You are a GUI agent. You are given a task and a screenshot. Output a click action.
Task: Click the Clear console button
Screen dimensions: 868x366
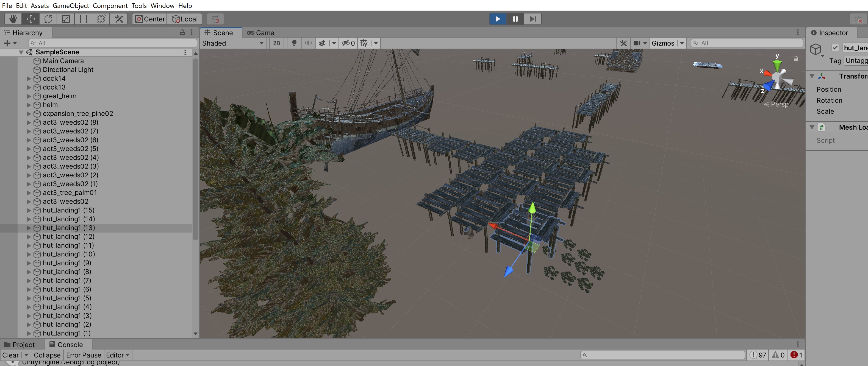click(x=10, y=355)
